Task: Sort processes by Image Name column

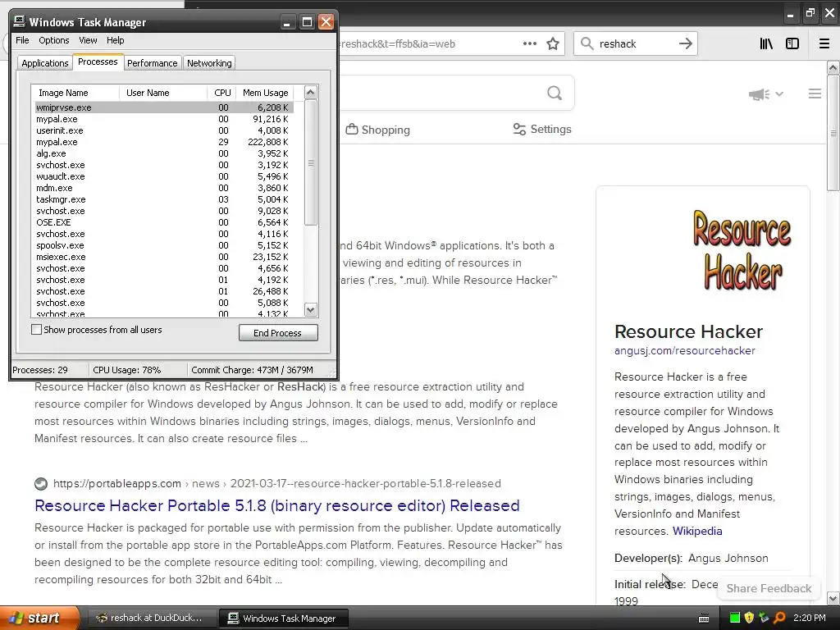Action: point(75,93)
